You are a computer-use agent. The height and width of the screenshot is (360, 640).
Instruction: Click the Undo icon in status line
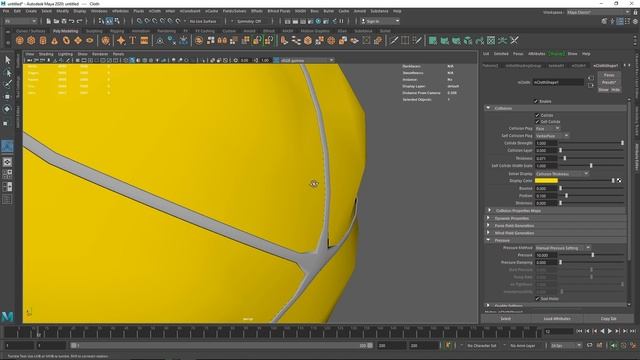coord(72,21)
